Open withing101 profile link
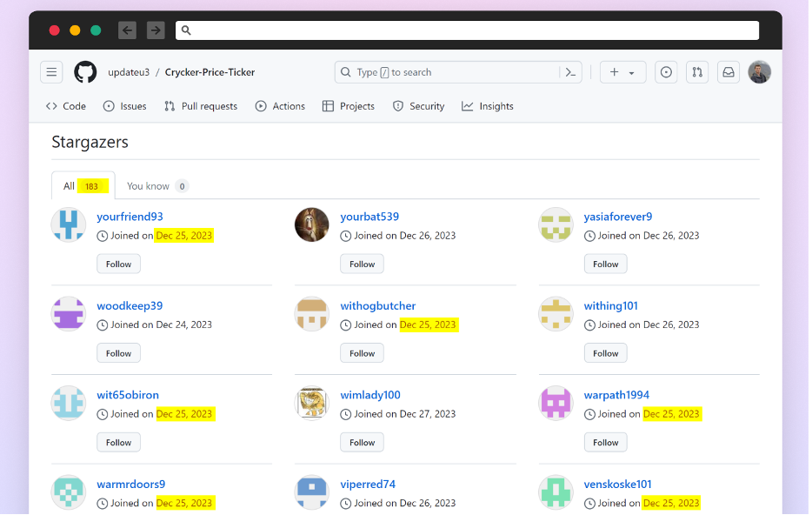 (x=610, y=305)
